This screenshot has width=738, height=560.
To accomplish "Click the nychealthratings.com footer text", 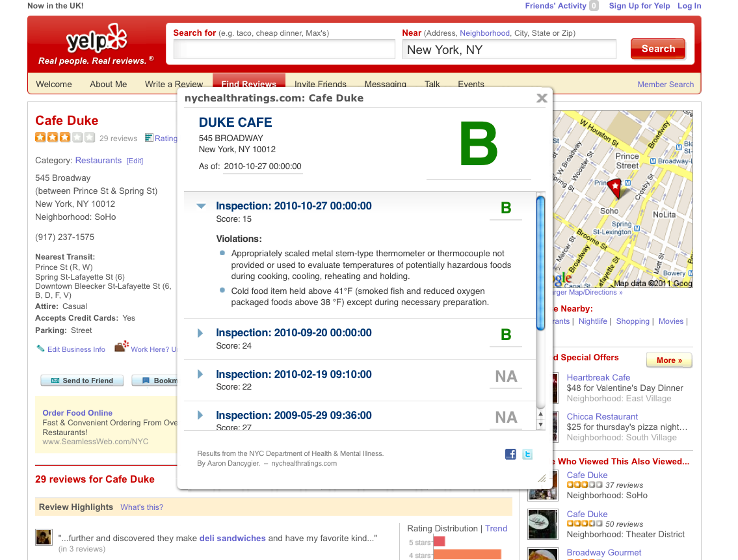I will tap(304, 464).
